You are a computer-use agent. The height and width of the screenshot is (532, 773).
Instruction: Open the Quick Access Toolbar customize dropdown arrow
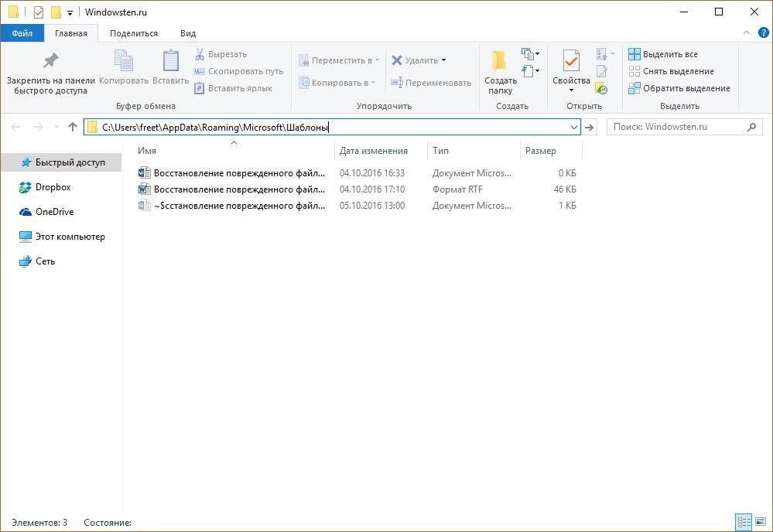[70, 13]
